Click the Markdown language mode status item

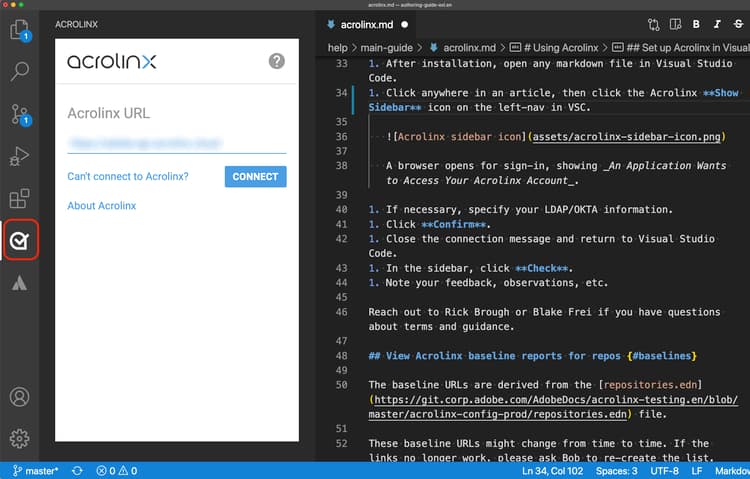[x=732, y=471]
